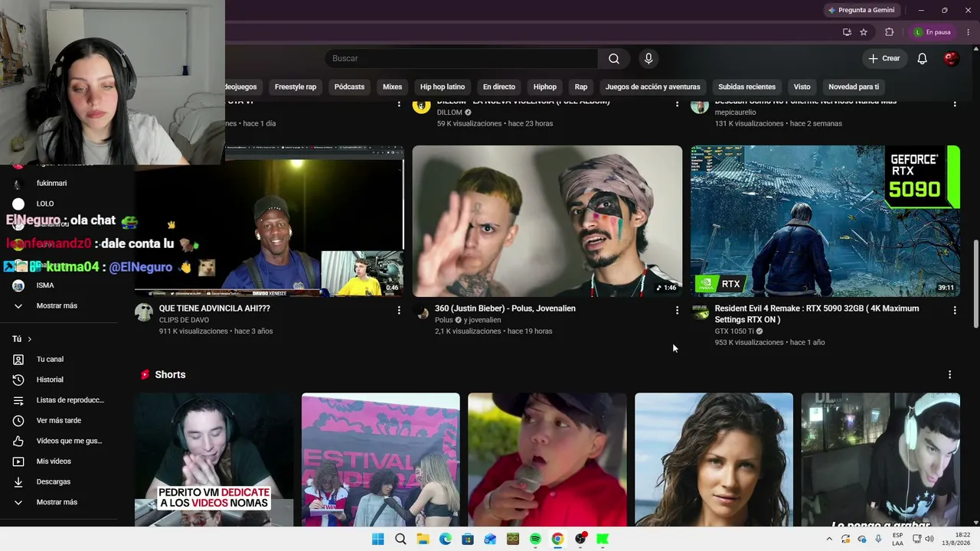Open options menu for QUE TIENE ADVINCULA video
The height and width of the screenshot is (551, 980).
[x=399, y=310]
